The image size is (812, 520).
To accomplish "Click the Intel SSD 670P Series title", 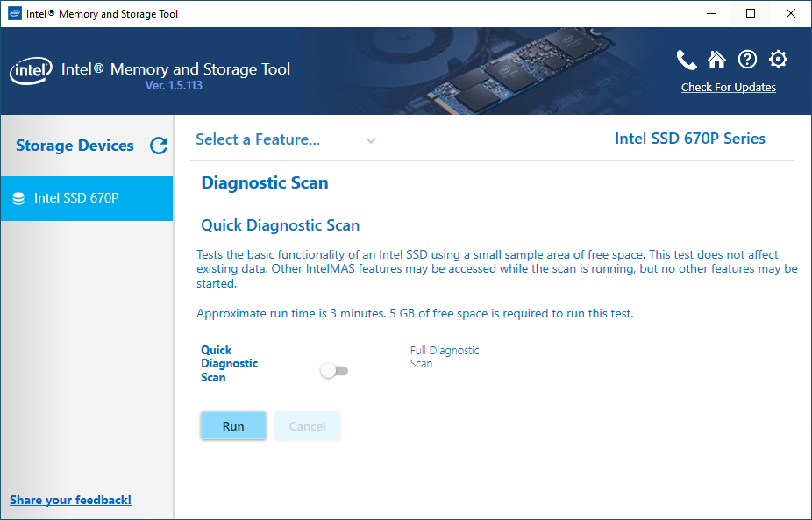I will [x=690, y=139].
